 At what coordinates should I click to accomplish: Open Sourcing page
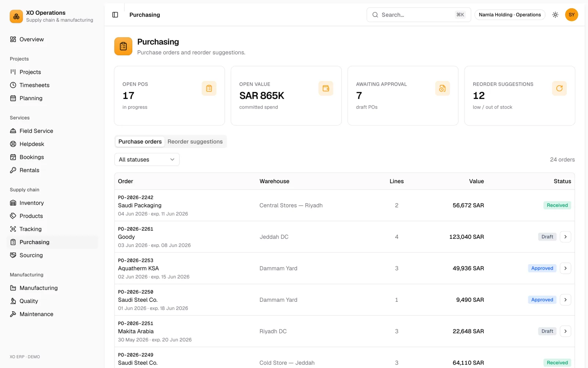[x=53, y=255]
